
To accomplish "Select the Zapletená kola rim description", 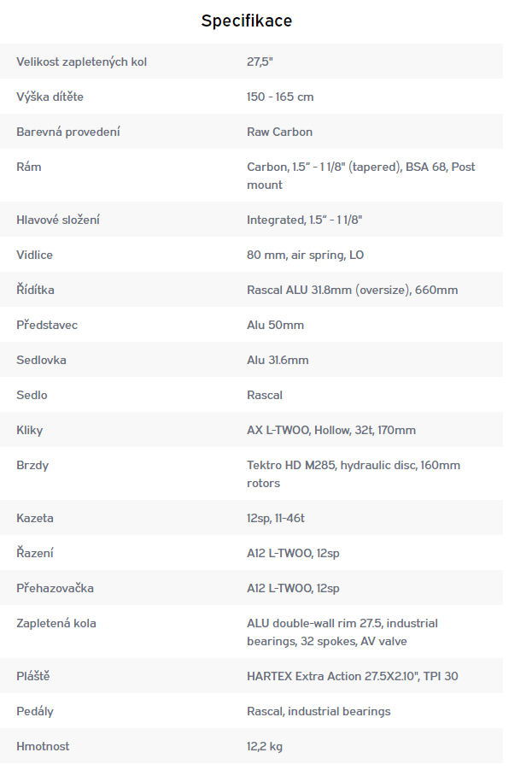I will click(342, 632).
